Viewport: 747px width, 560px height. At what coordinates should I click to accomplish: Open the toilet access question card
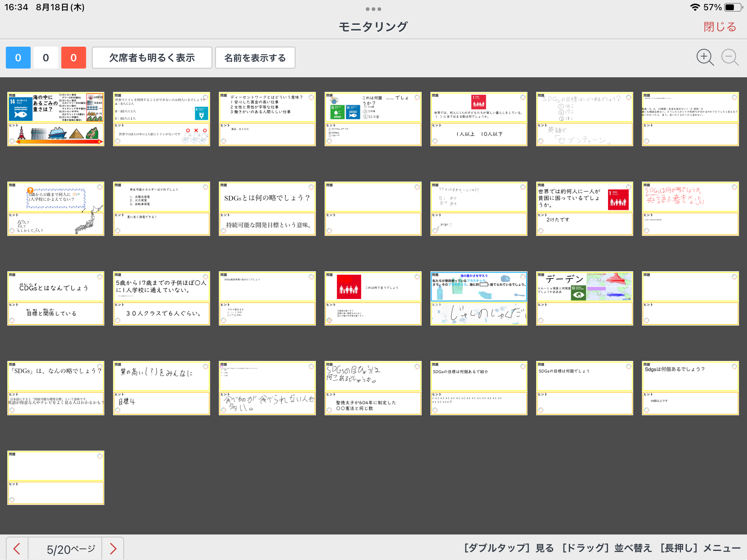161,119
